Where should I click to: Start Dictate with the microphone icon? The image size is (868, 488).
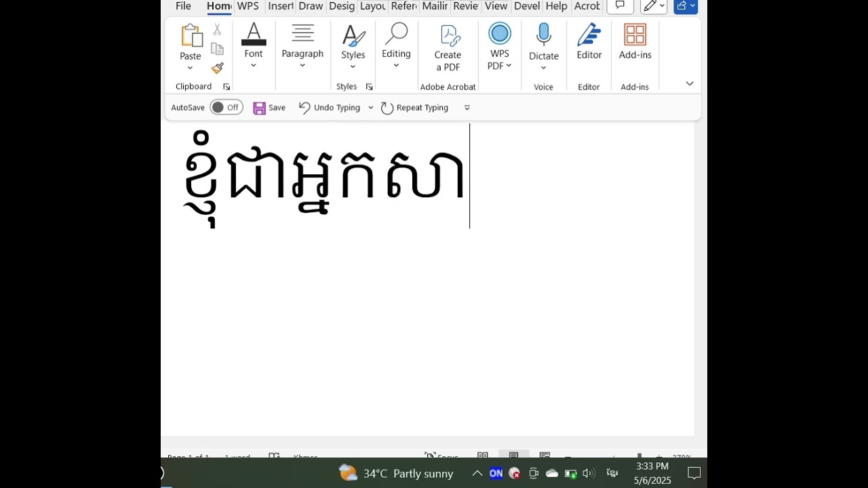(544, 36)
